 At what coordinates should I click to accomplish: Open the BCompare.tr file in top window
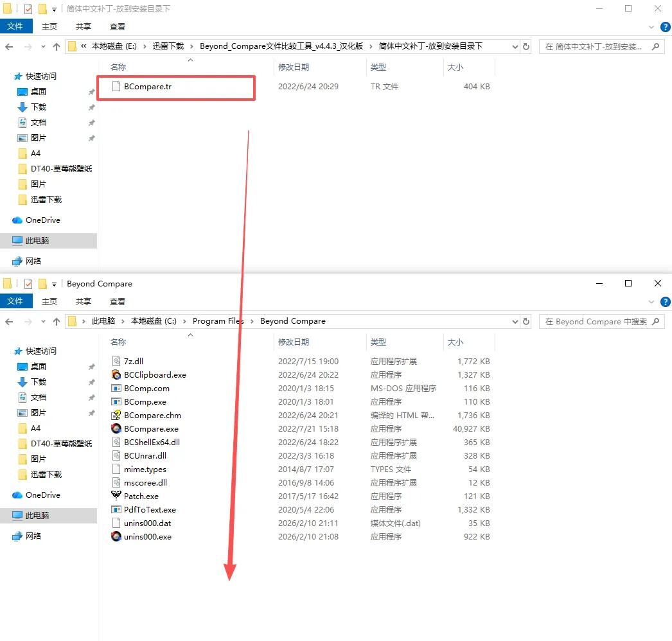click(x=147, y=87)
